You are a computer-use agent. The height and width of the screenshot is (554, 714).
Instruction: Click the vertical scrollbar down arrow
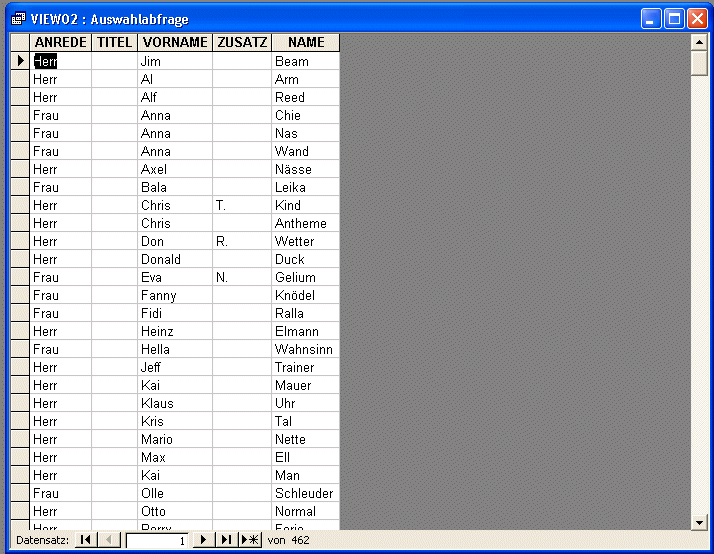coord(699,522)
